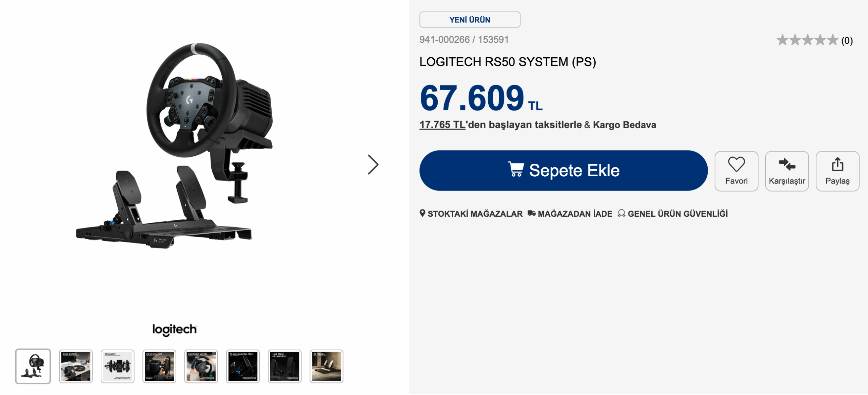This screenshot has height=395, width=868.
Task: Select the RS Pedals thumbnail
Action: [x=326, y=366]
